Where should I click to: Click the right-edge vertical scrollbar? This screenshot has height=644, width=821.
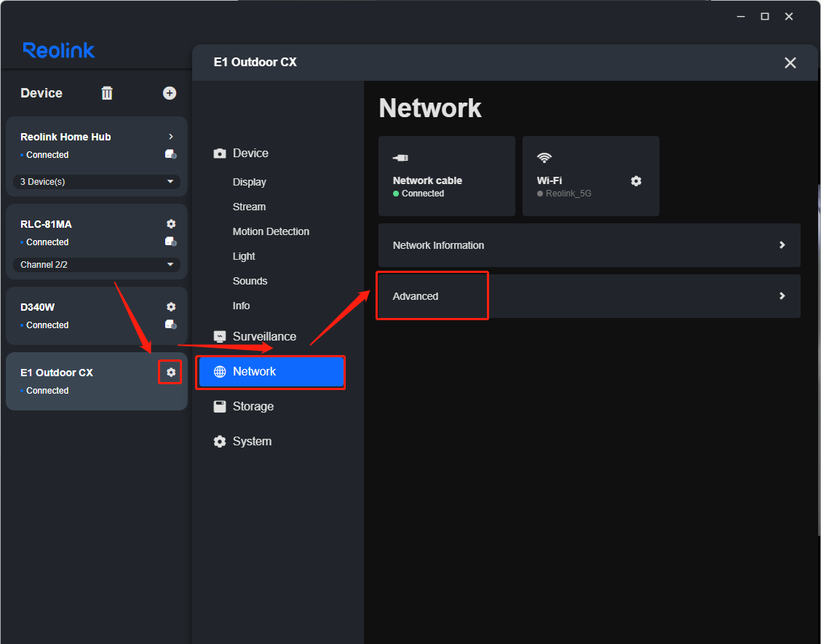[x=819, y=359]
